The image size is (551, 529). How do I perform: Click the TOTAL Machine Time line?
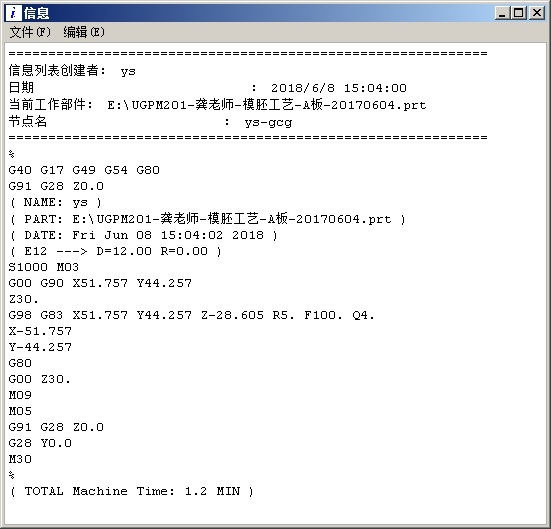click(x=131, y=491)
